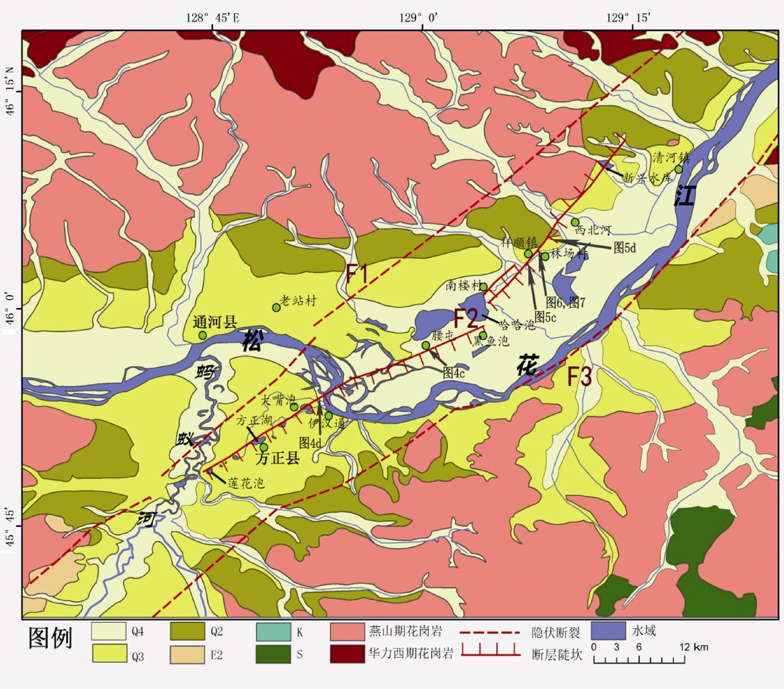Click the 哈哈泡 lake label
This screenshot has height=689, width=784.
pyautogui.click(x=517, y=325)
